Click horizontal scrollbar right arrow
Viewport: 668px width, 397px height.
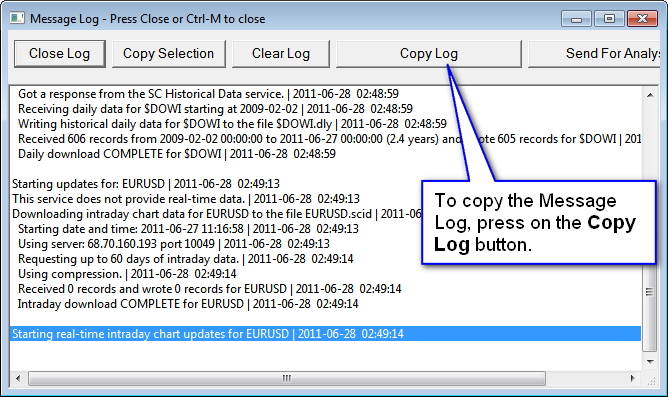[633, 378]
